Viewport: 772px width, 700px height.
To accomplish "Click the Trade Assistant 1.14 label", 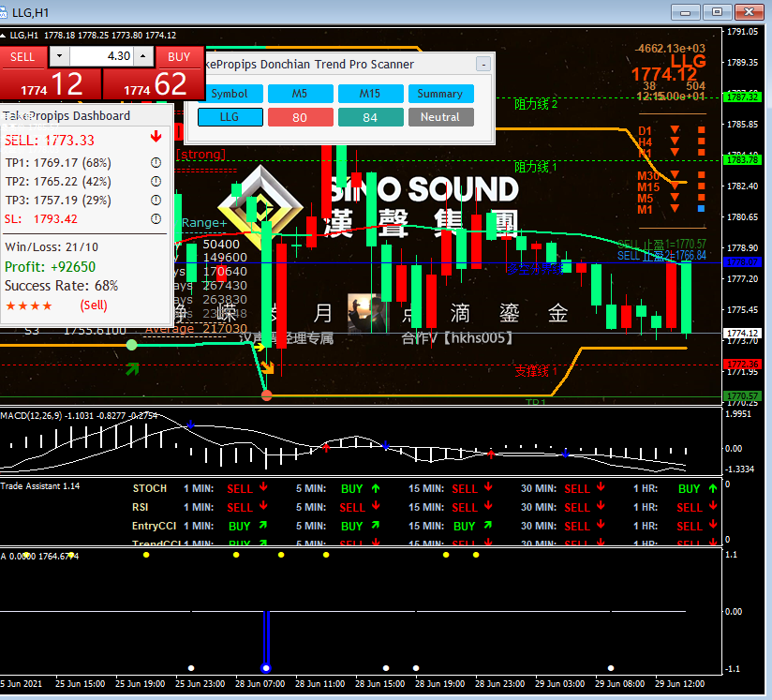I will 40,486.
